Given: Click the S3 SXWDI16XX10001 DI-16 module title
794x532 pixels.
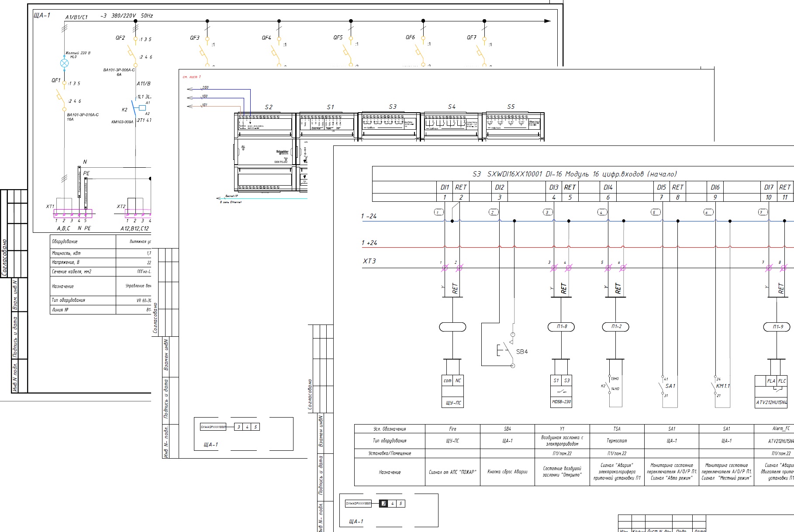Looking at the screenshot, I should (x=575, y=174).
